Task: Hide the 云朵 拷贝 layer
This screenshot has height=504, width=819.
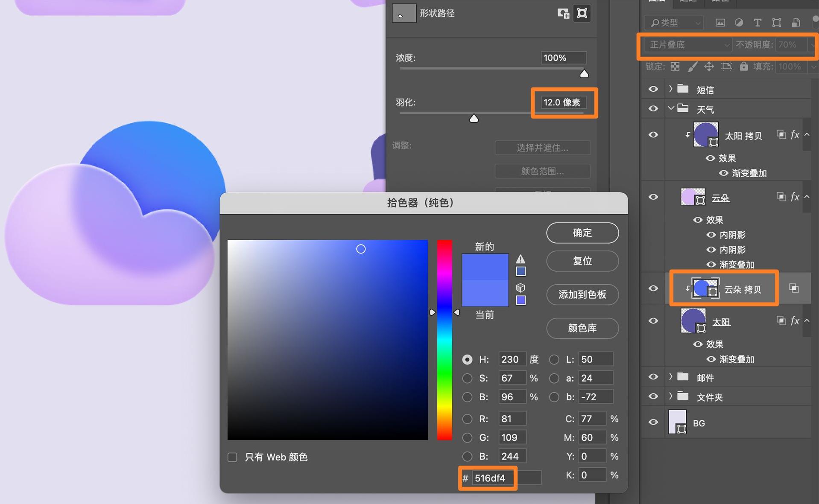Action: [653, 288]
